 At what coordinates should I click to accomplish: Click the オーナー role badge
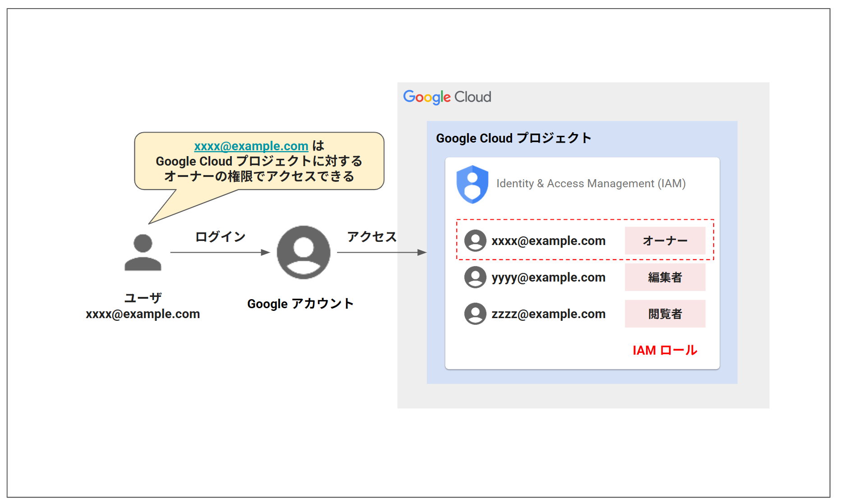[665, 240]
